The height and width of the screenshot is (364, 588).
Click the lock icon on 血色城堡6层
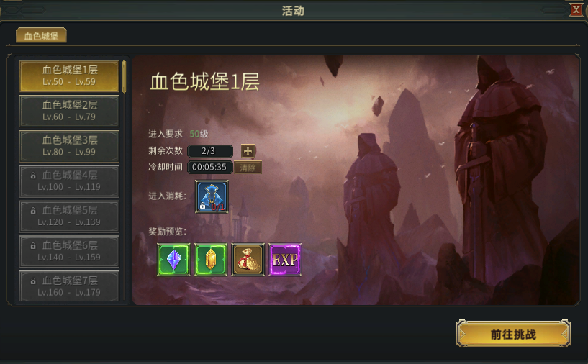click(33, 245)
